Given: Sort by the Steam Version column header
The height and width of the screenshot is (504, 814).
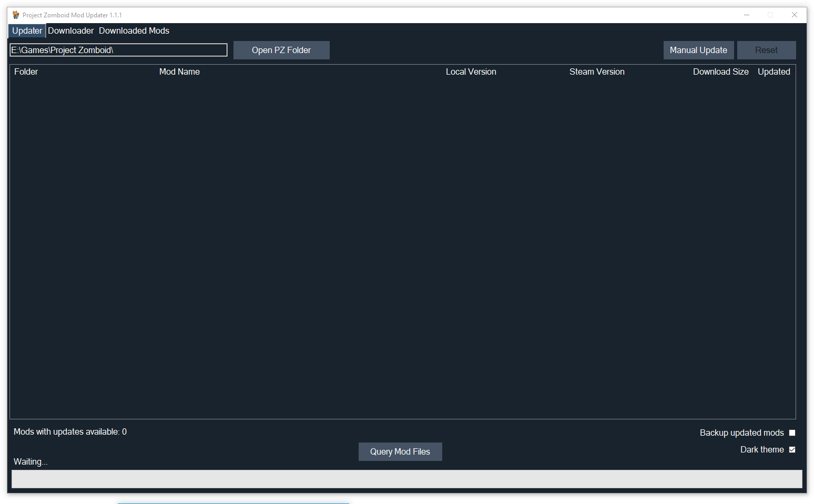Looking at the screenshot, I should (x=597, y=71).
